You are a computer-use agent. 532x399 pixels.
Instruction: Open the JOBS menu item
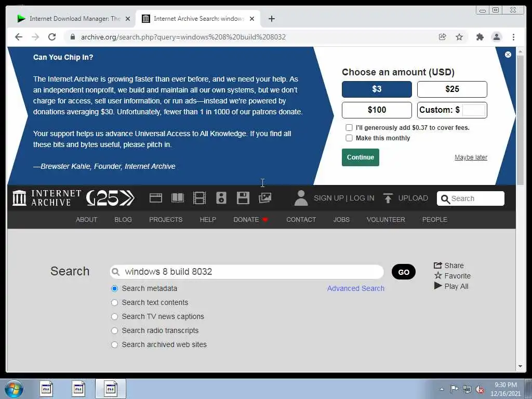click(x=341, y=220)
